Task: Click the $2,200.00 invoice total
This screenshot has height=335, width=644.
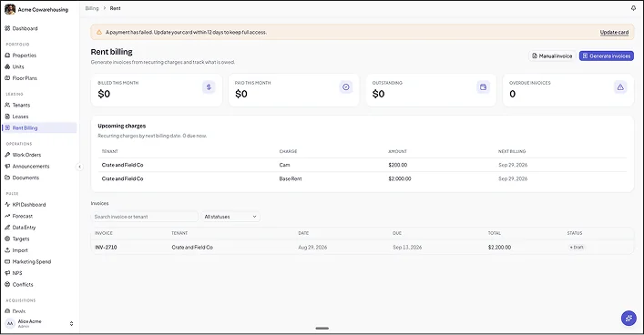Action: pos(499,248)
